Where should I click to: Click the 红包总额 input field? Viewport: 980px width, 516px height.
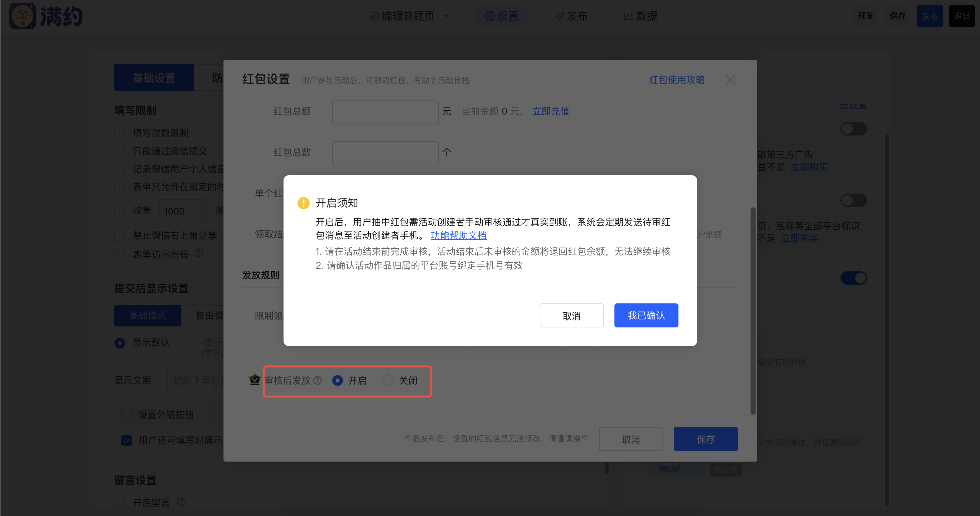coord(385,112)
